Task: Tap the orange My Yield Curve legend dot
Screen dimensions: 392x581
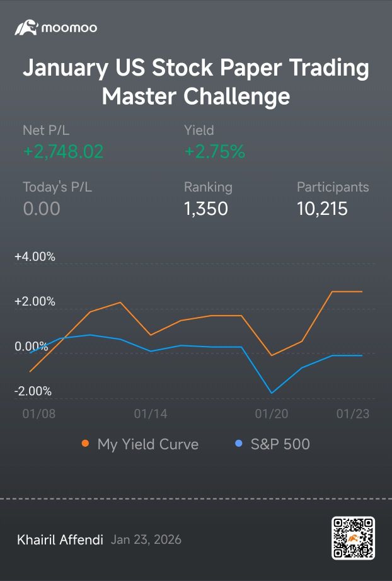Action: click(x=85, y=443)
